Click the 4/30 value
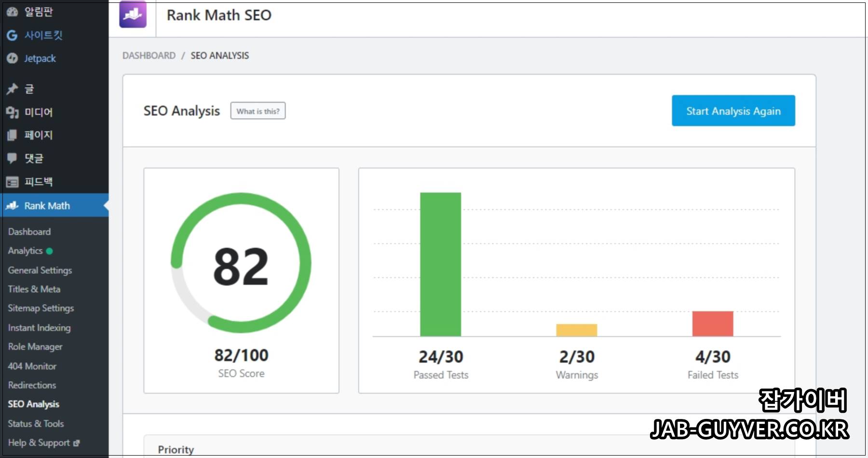This screenshot has width=868, height=458. pos(713,357)
